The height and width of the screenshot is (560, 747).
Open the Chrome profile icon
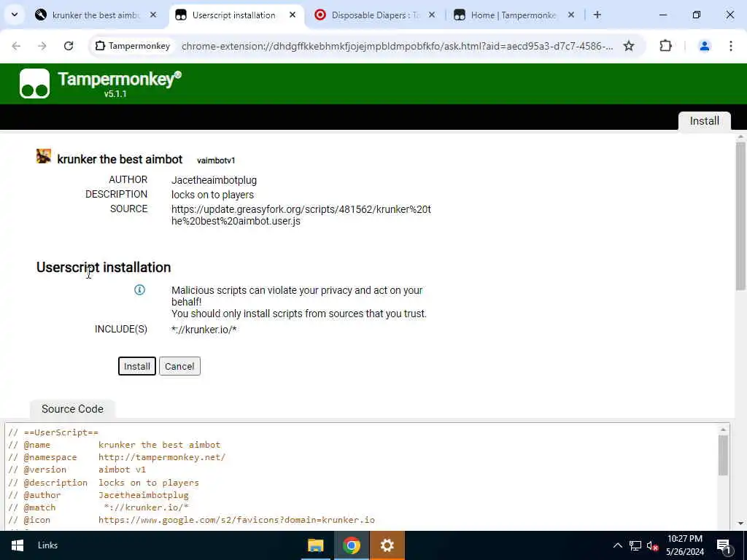click(x=705, y=46)
